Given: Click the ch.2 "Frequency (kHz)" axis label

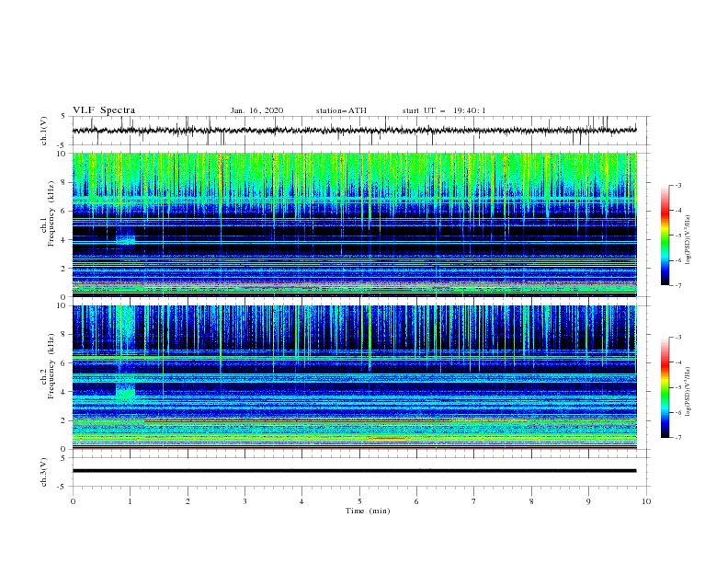Looking at the screenshot, I should [51, 365].
